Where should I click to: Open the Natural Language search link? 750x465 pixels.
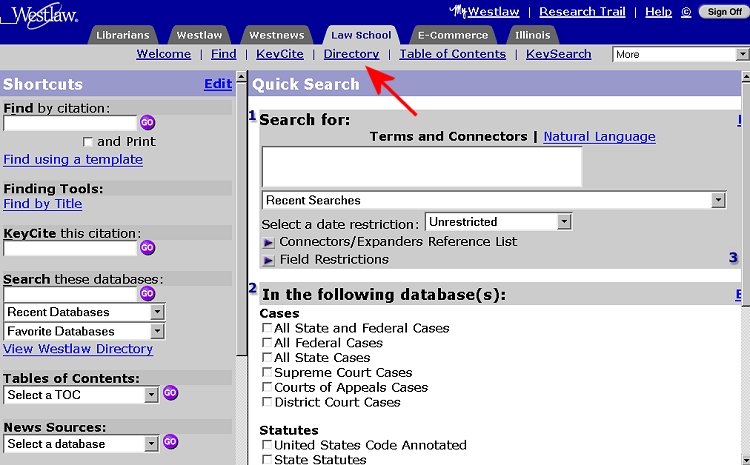pos(599,137)
